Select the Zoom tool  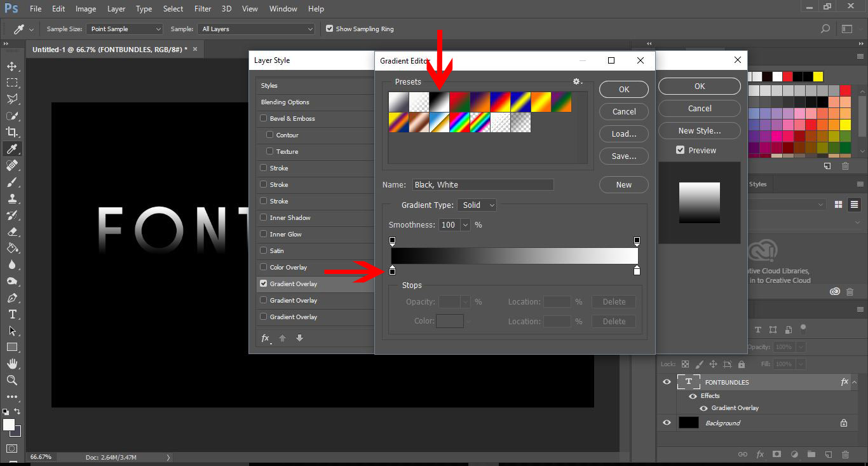tap(12, 380)
